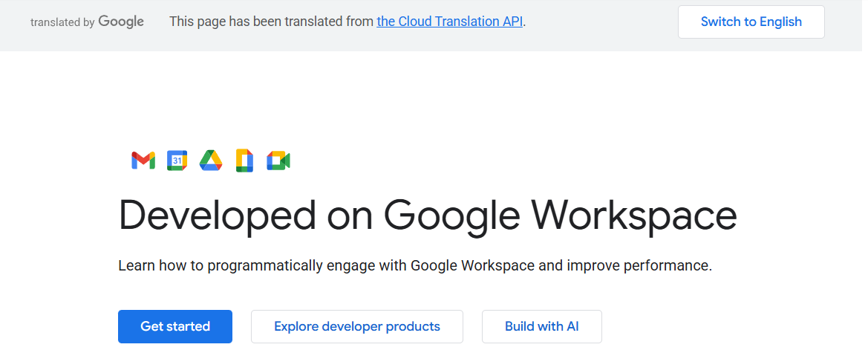Click the Google Calendar icon
Screen dimensions: 868x353
[x=177, y=160]
